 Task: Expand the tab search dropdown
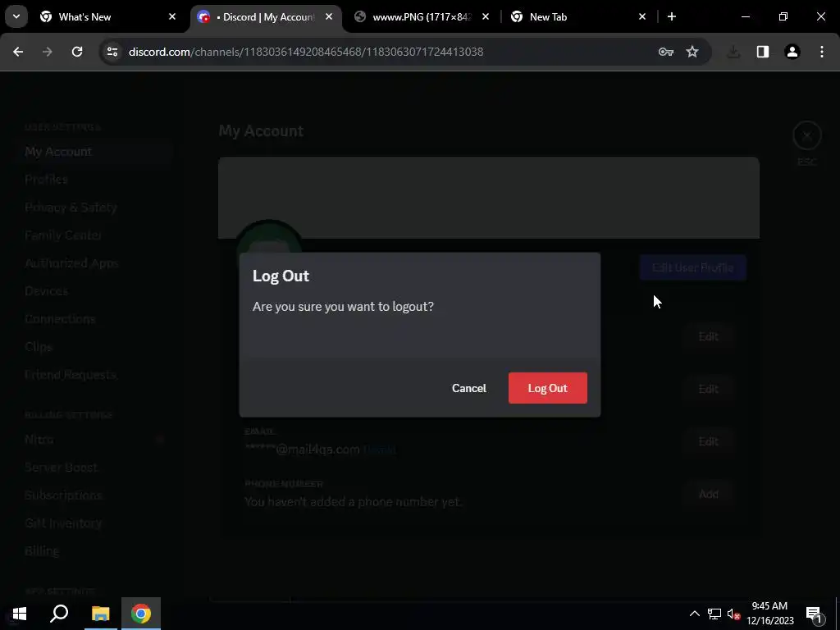point(16,16)
